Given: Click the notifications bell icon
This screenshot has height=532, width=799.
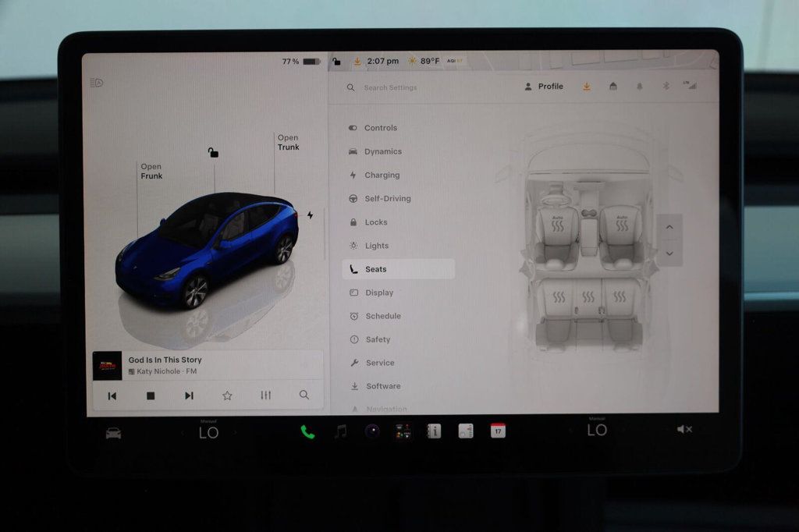Looking at the screenshot, I should pos(640,87).
